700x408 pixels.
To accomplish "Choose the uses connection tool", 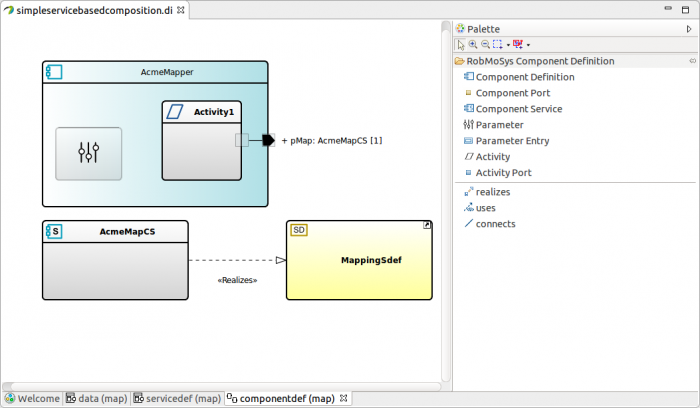I will point(486,207).
